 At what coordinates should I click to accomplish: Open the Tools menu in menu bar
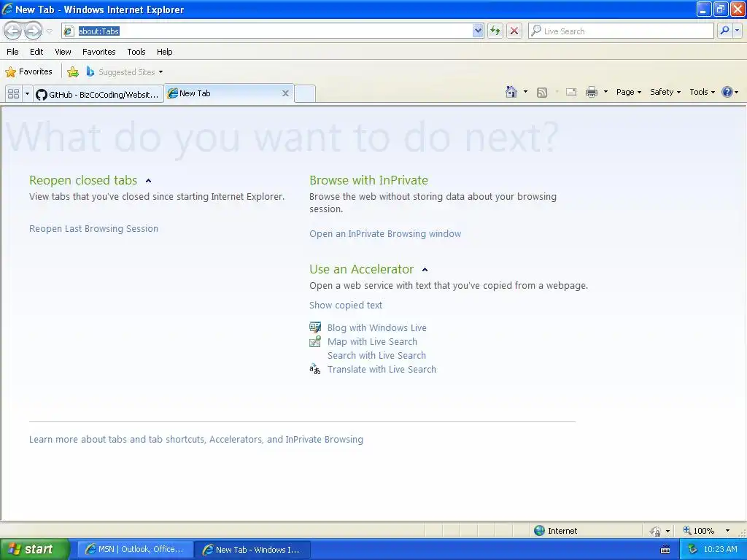click(136, 52)
